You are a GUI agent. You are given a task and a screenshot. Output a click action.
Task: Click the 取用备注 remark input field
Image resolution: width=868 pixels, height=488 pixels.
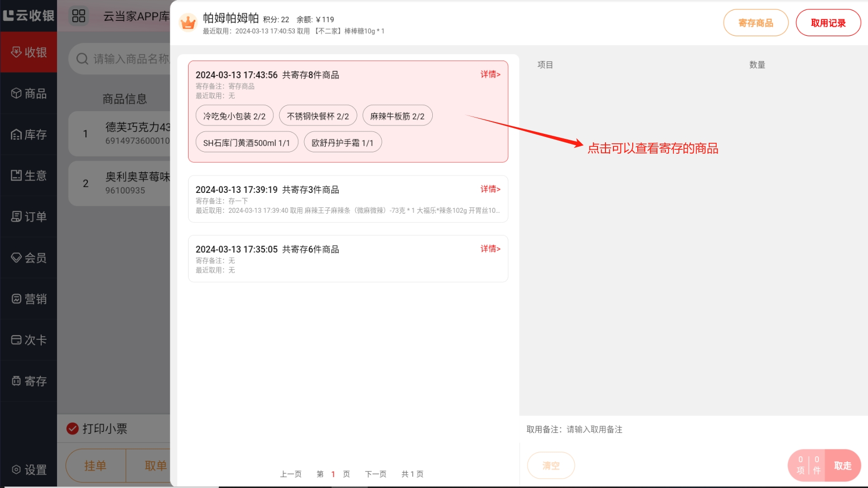click(x=645, y=429)
